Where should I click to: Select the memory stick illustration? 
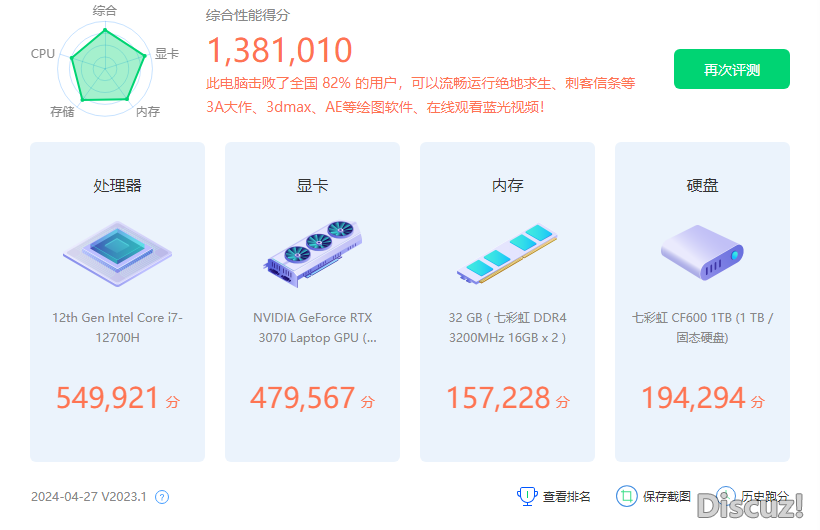[507, 254]
